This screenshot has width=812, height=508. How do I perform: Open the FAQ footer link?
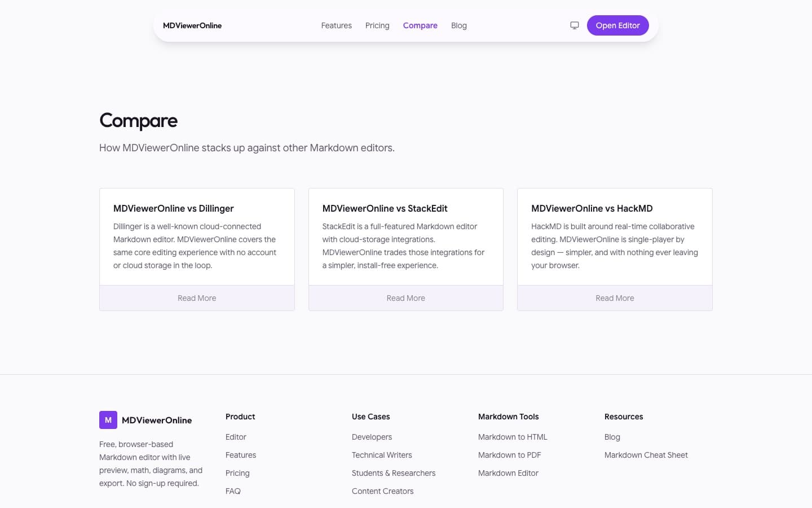(233, 491)
